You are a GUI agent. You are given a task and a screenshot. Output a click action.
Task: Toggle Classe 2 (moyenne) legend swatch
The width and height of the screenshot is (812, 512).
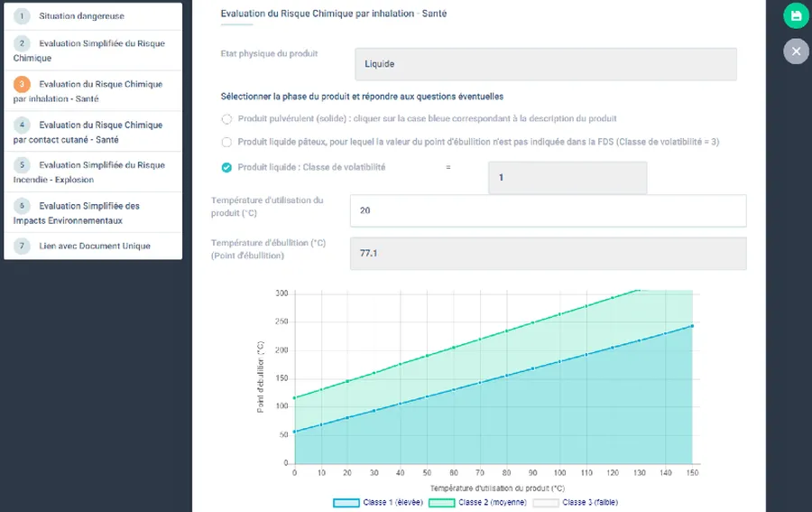coord(441,502)
